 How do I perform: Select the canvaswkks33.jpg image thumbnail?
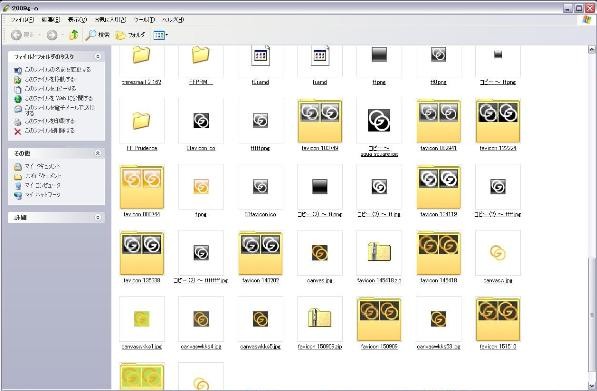coord(438,319)
